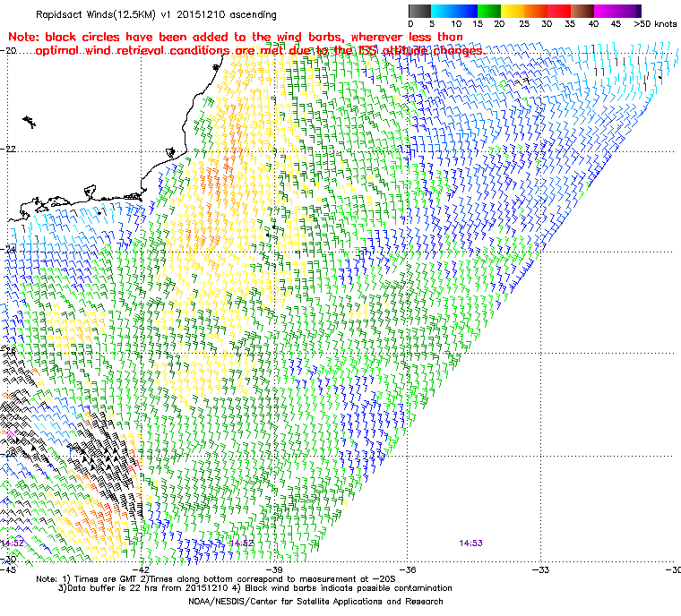The width and height of the screenshot is (681, 616).
Task: Click the red 'optimal wind retrieval conditions' line
Action: click(x=260, y=51)
